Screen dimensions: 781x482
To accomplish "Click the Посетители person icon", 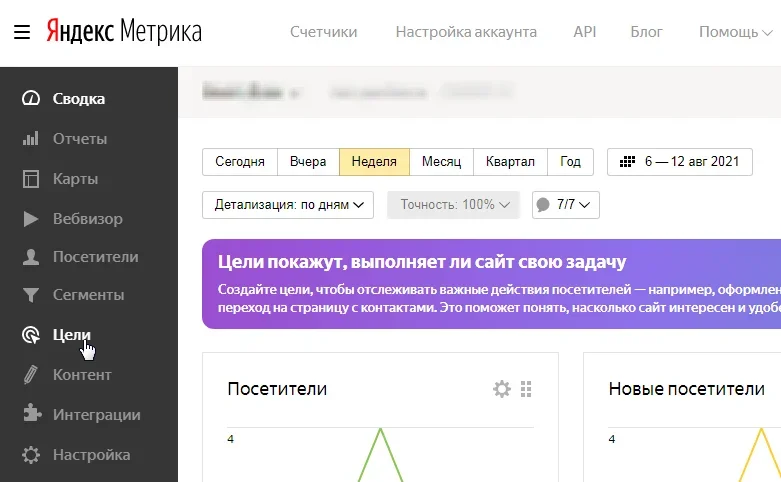I will click(x=31, y=257).
